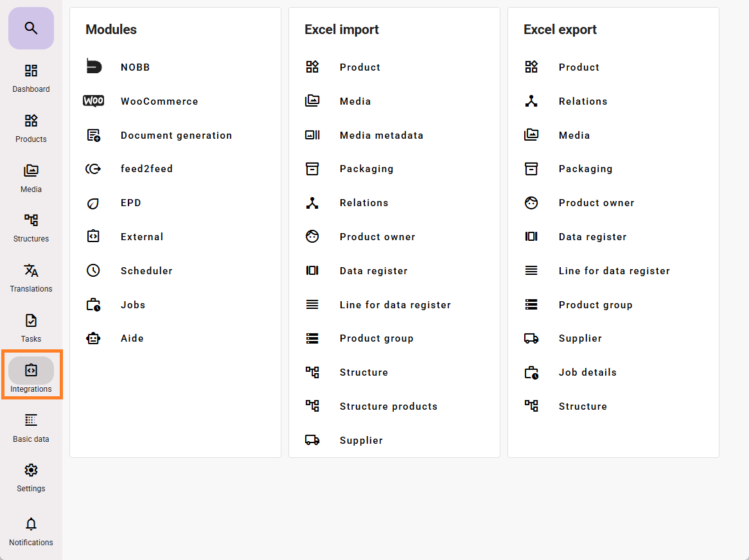Select Structure products under Excel import

388,407
